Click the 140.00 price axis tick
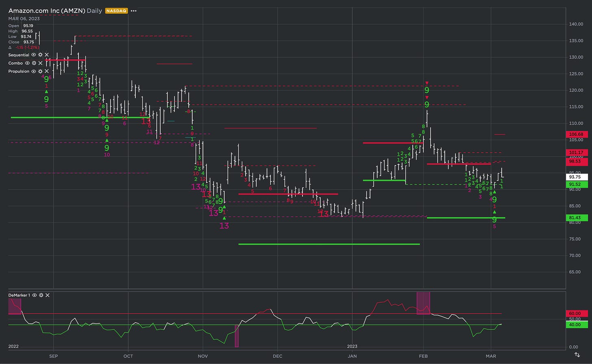 tap(577, 24)
